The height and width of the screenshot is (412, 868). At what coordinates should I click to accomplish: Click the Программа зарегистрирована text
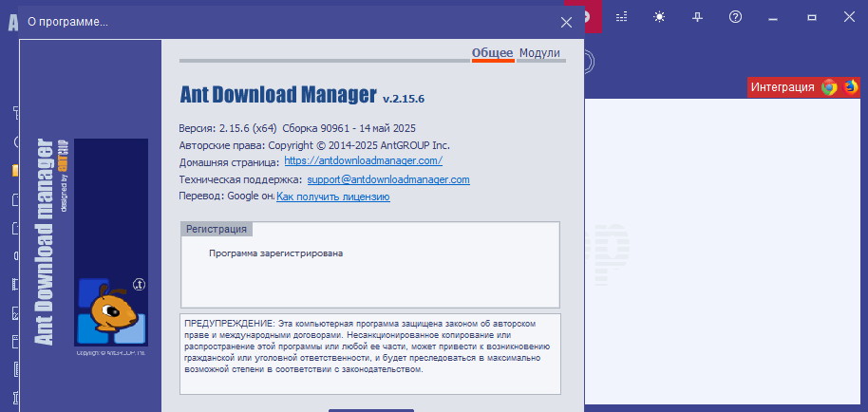pyautogui.click(x=276, y=253)
